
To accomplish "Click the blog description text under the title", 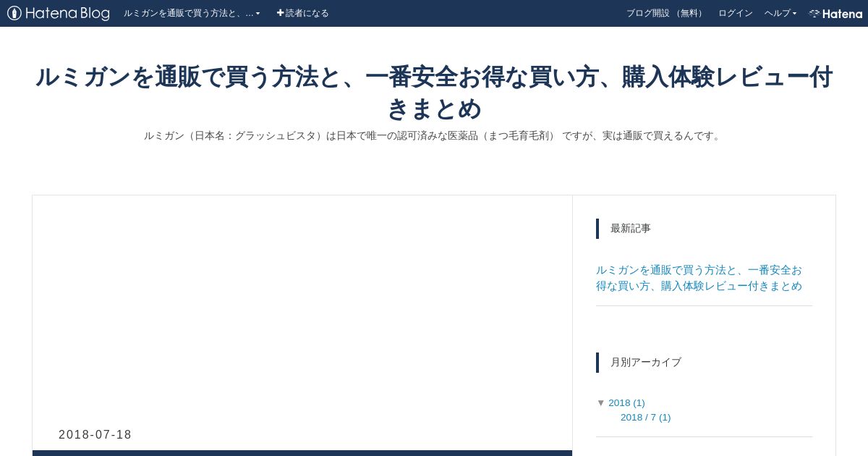I will [x=434, y=135].
